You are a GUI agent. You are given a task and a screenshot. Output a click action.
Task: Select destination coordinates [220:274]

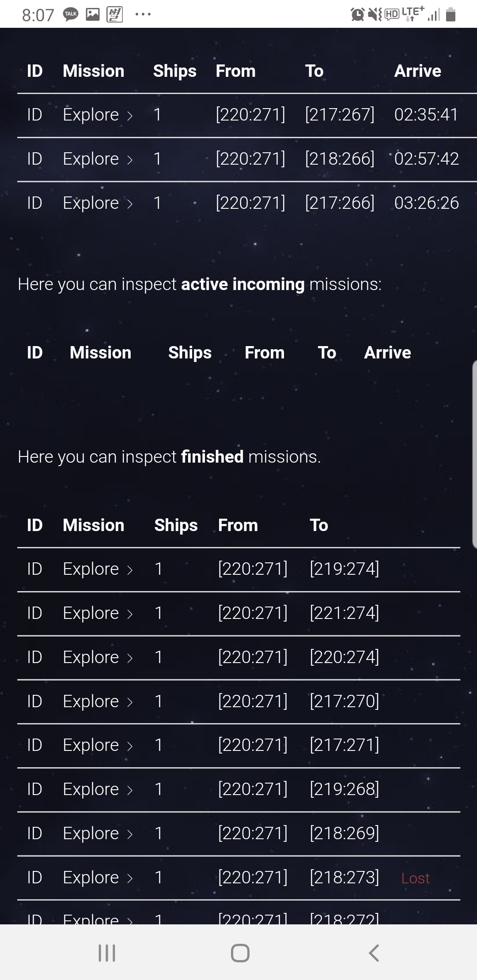344,657
